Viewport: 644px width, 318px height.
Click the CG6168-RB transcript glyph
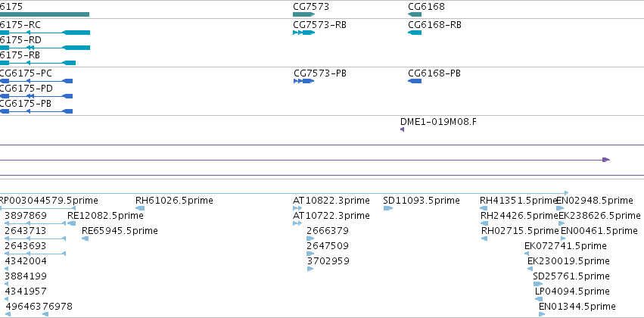point(415,33)
